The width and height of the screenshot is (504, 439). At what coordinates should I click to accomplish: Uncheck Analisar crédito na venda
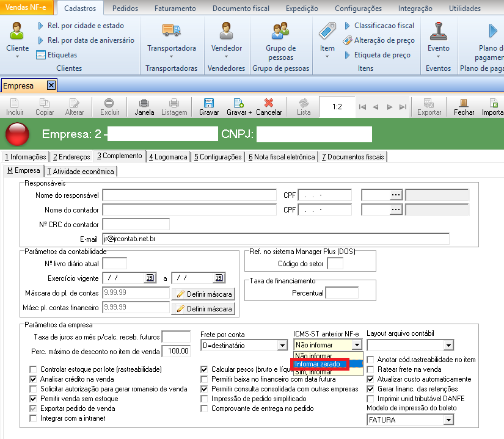coord(33,379)
